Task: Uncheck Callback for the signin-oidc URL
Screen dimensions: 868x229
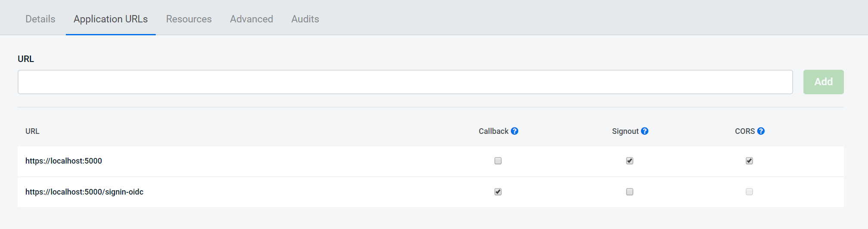Action: coord(498,192)
